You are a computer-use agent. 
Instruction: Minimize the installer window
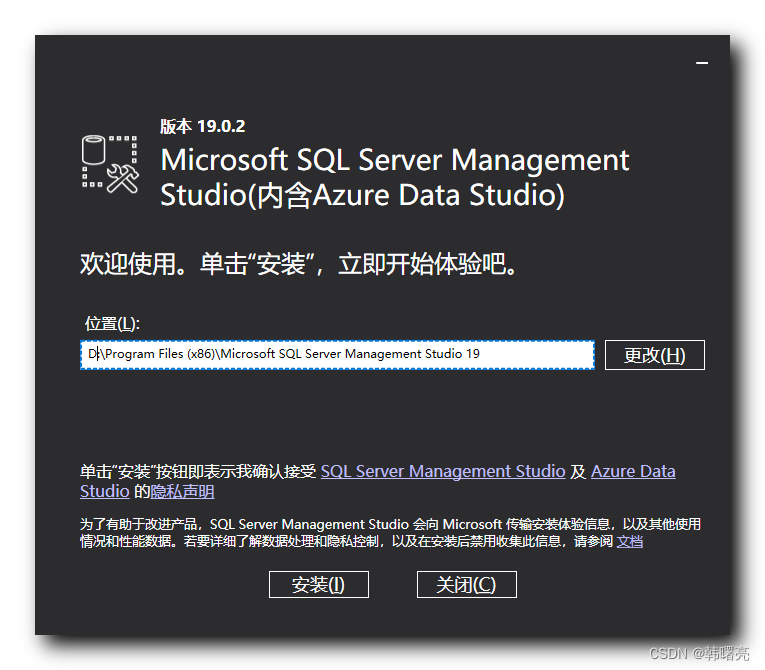pyautogui.click(x=702, y=63)
